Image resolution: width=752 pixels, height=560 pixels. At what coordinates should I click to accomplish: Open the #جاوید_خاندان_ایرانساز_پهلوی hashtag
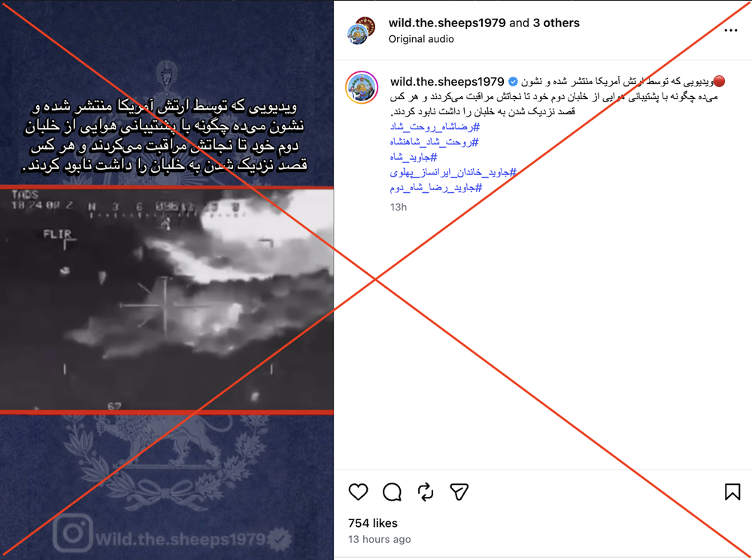(x=453, y=171)
